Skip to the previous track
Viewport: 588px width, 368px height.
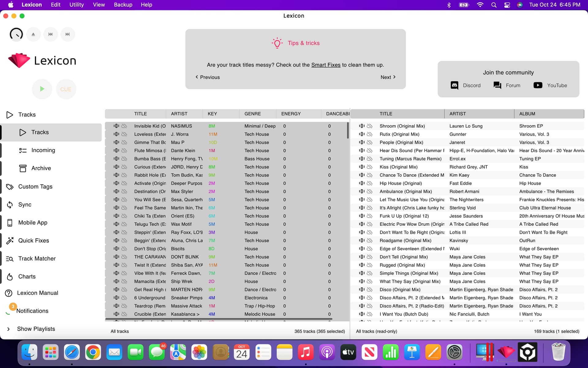(51, 34)
